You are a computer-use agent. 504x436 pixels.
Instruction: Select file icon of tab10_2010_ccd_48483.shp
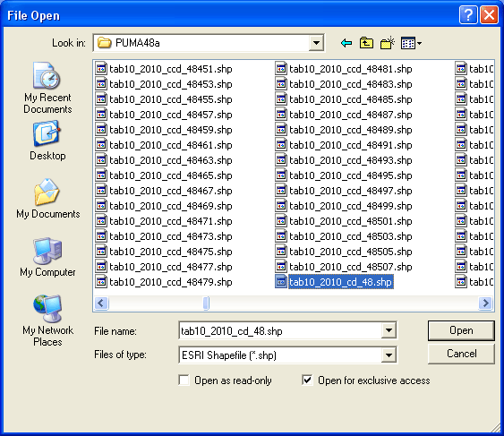coord(281,84)
